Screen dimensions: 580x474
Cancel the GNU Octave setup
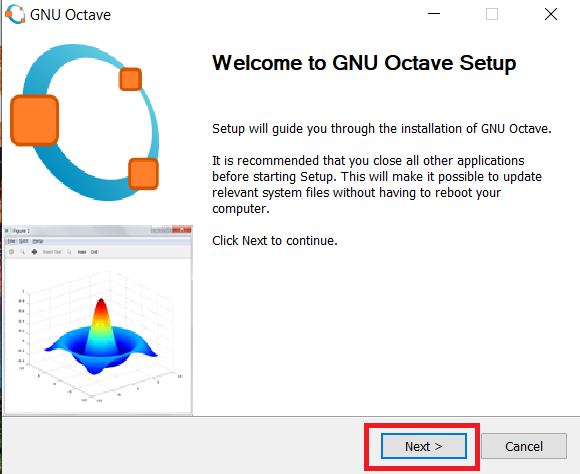click(524, 446)
